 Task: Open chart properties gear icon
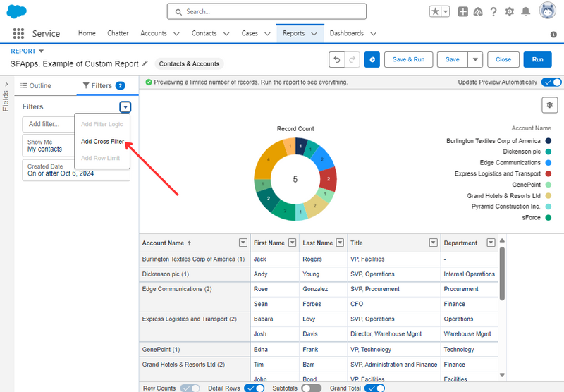[x=550, y=105]
